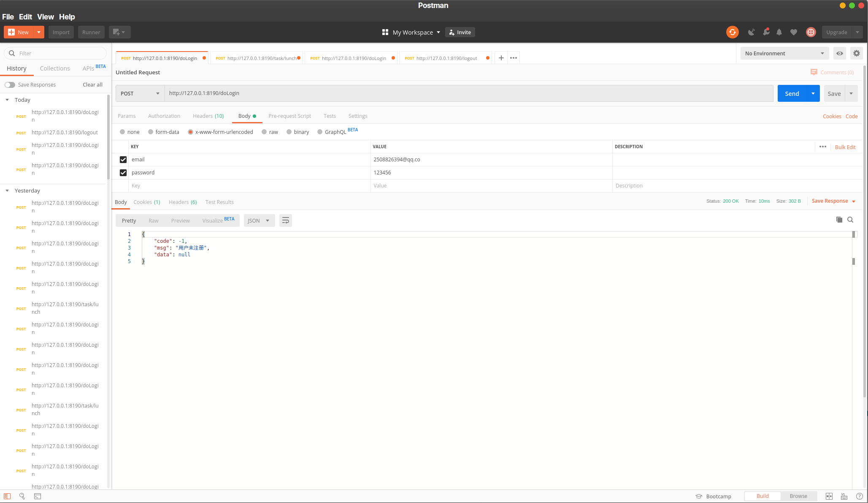Open the Postman console icon in status bar
868x503 pixels.
click(x=38, y=496)
